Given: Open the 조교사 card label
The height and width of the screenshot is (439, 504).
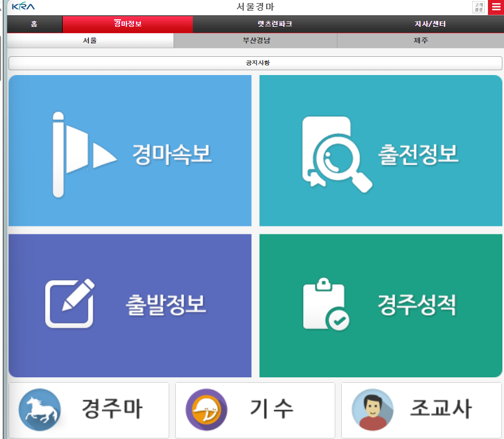Looking at the screenshot, I should click(441, 409).
